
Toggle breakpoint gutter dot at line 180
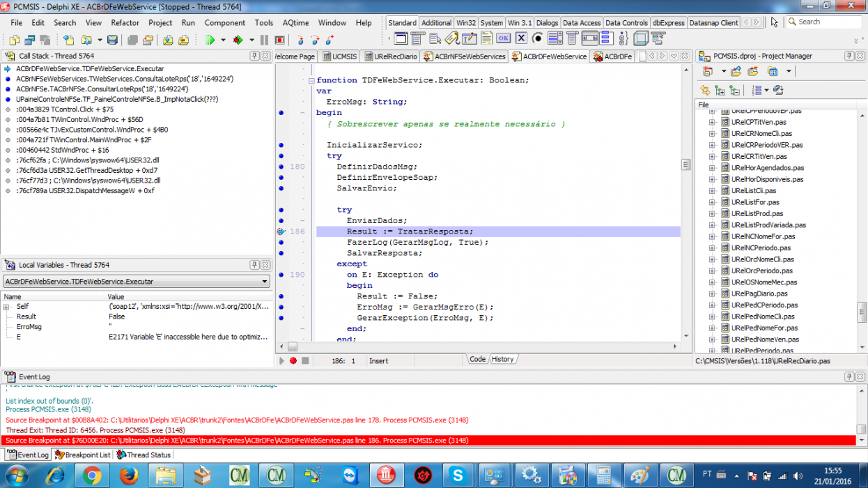(x=281, y=167)
